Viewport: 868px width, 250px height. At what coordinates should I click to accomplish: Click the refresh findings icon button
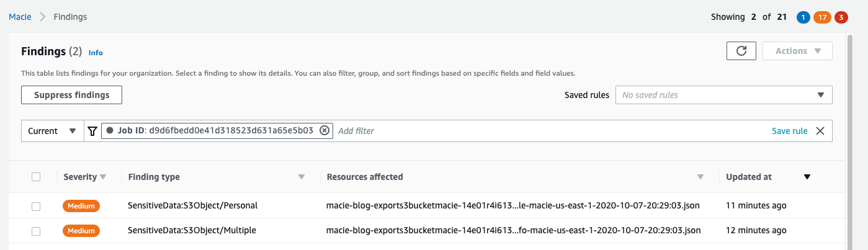(x=741, y=51)
